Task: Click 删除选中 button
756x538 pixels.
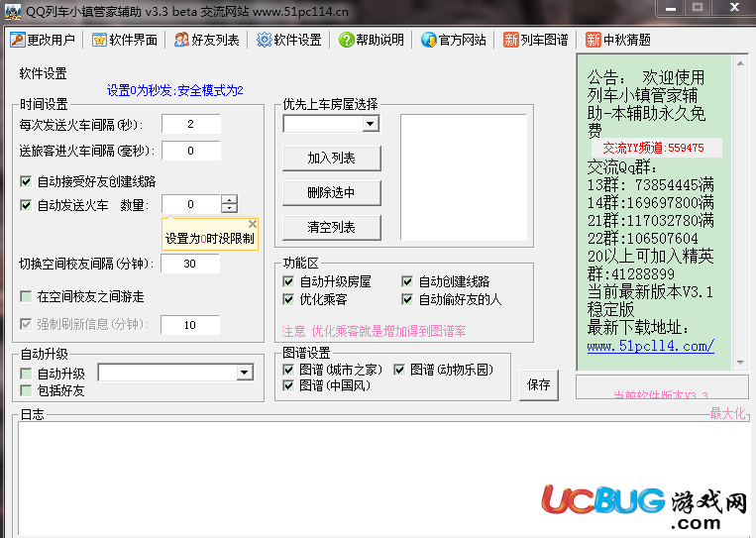Action: (x=332, y=193)
